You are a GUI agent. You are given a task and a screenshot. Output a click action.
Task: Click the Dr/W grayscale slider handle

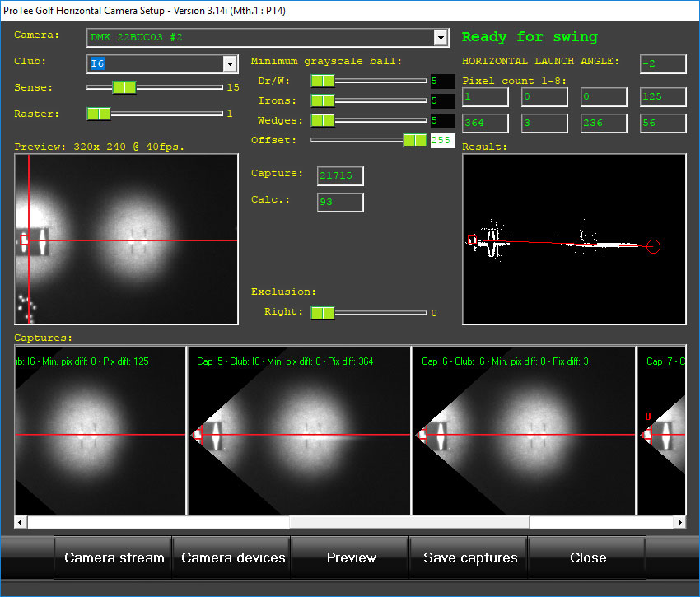pyautogui.click(x=322, y=81)
